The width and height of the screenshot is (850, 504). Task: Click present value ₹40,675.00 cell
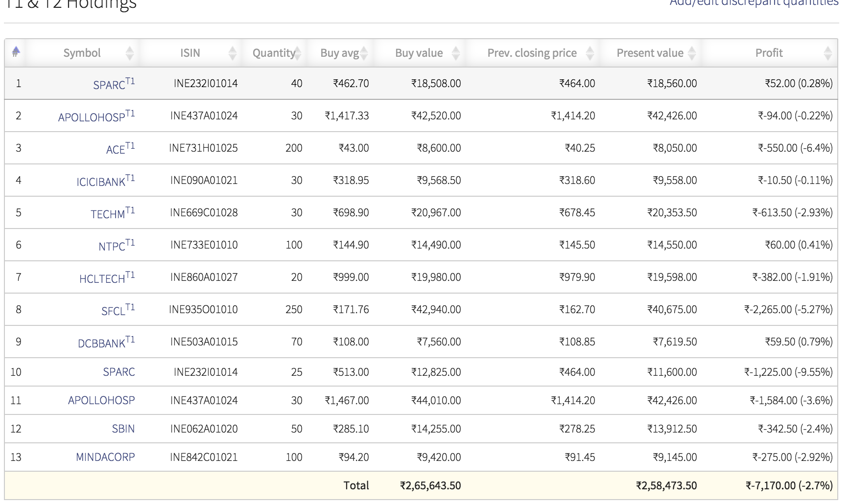coord(672,309)
